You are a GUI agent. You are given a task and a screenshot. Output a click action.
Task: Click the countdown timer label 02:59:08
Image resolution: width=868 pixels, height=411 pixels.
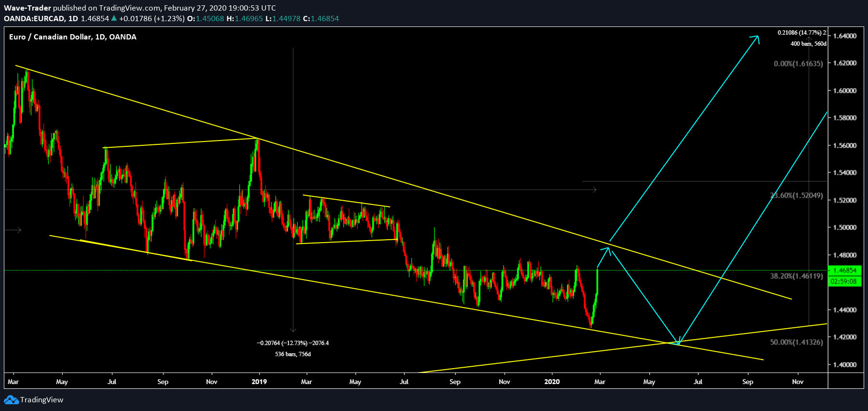845,282
